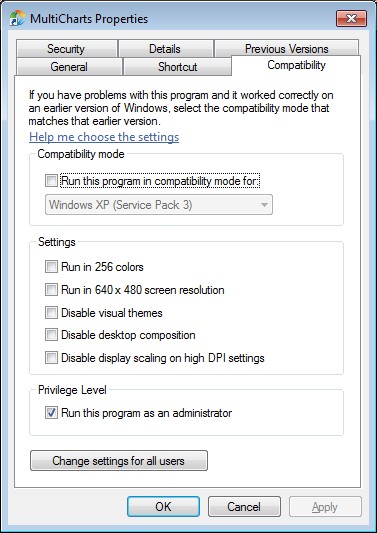This screenshot has height=533, width=377.
Task: Click Change settings for all users button
Action: [119, 461]
